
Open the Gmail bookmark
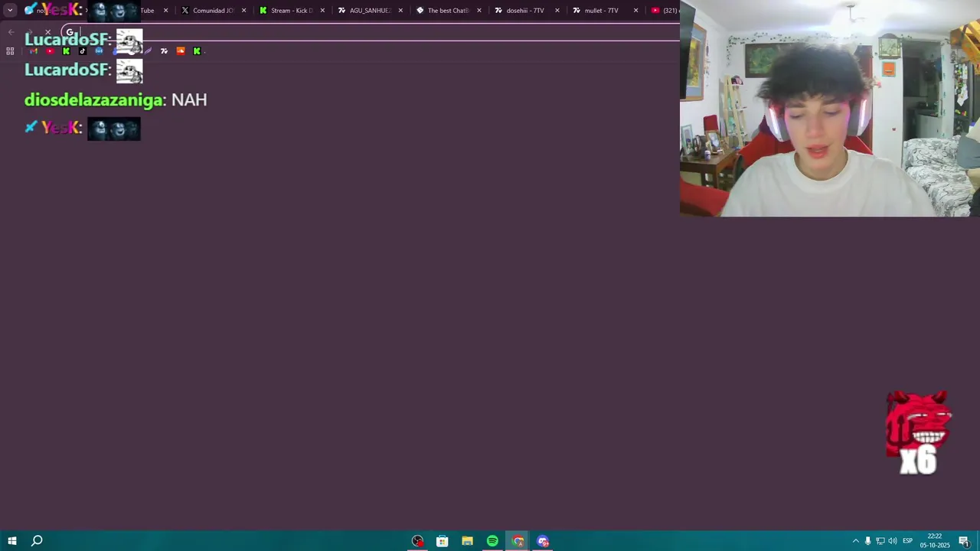[x=34, y=51]
